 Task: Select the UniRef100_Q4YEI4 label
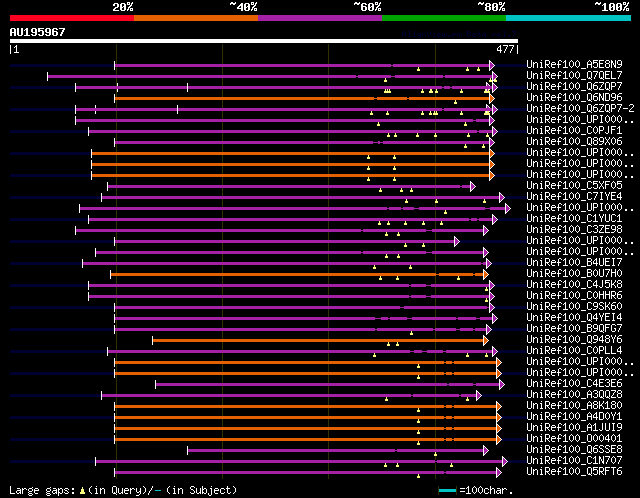[574, 317]
